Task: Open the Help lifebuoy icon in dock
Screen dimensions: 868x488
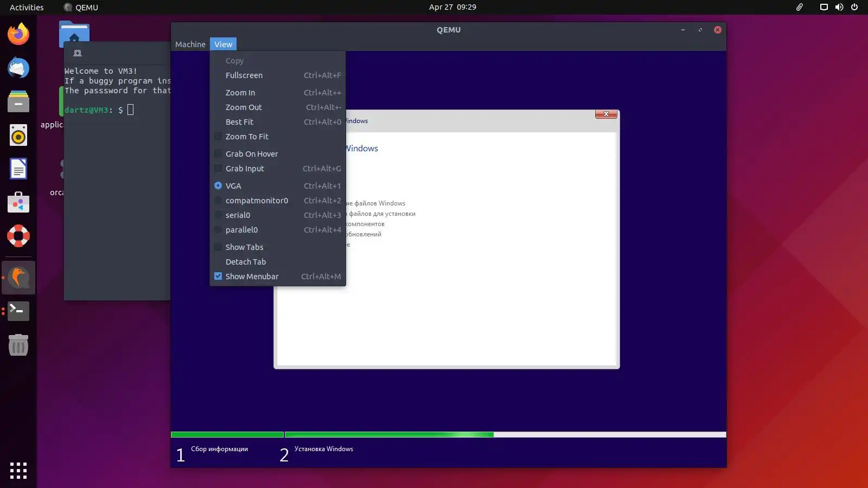Action: [18, 236]
